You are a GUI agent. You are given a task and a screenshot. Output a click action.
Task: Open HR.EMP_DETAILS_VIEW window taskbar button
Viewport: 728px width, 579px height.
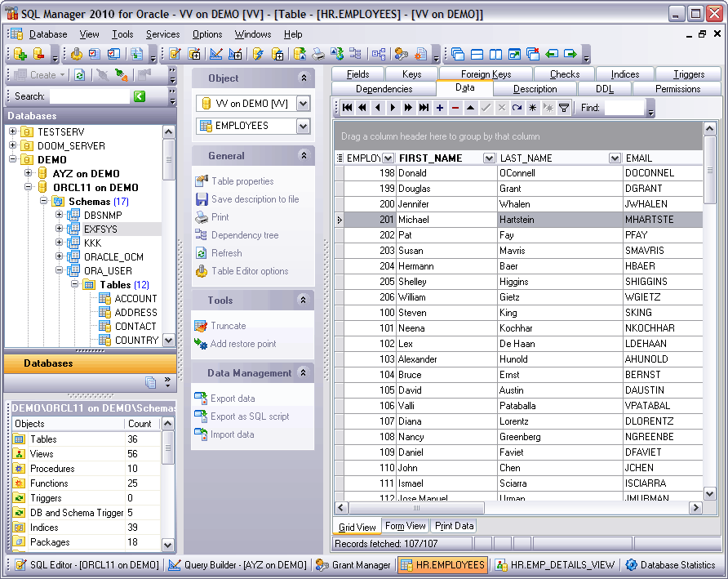click(555, 565)
